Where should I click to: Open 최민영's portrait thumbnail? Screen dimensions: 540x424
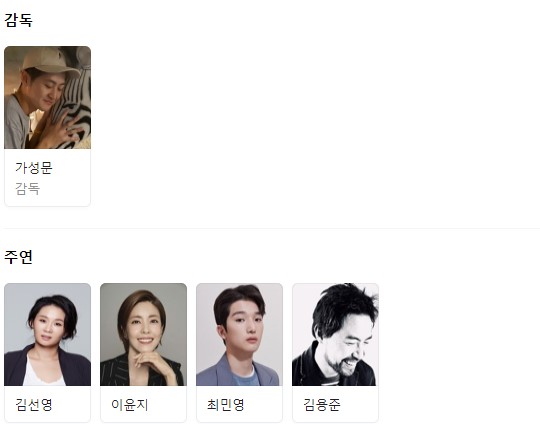(239, 334)
